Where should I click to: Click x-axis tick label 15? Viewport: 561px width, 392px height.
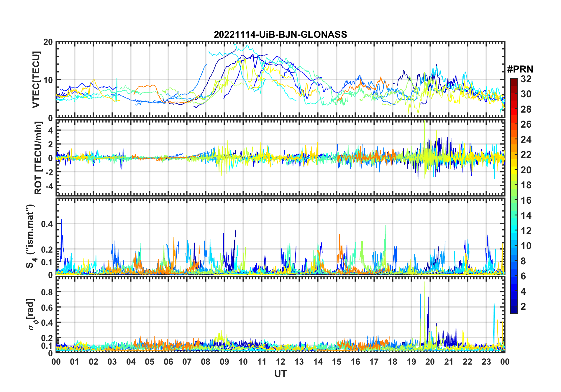(337, 362)
